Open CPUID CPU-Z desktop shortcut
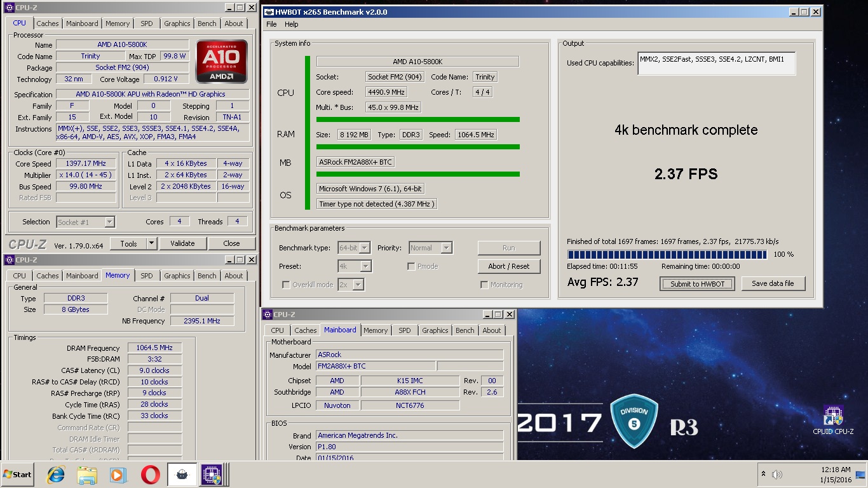 coord(833,420)
